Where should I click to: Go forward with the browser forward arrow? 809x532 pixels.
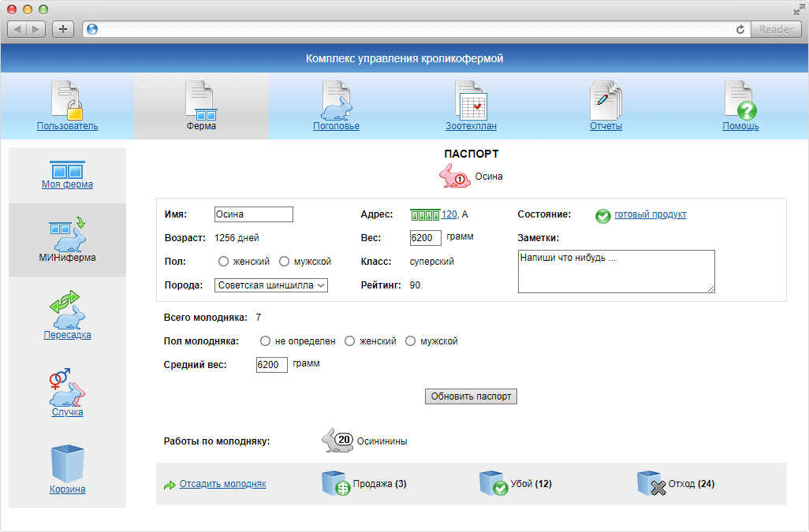35,29
